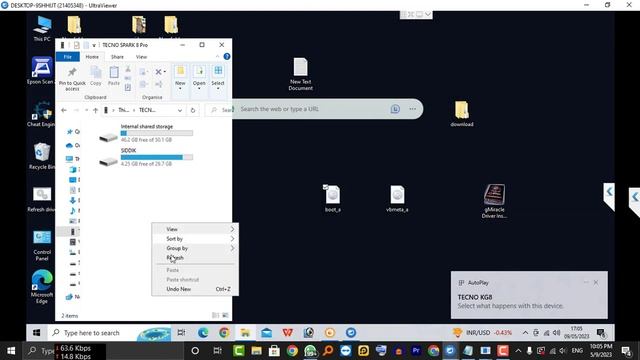Switch to details view via status bar icon
640x360 pixels.
point(216,315)
